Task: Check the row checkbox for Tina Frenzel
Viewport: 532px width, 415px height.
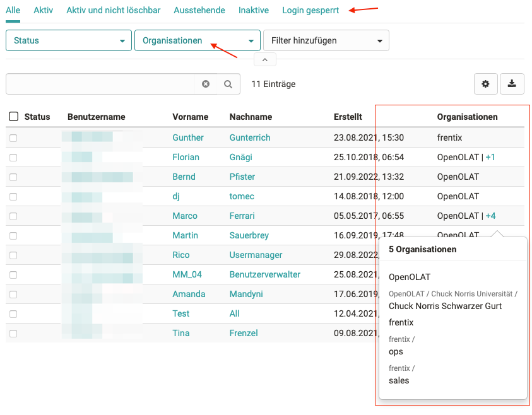Action: click(x=13, y=333)
